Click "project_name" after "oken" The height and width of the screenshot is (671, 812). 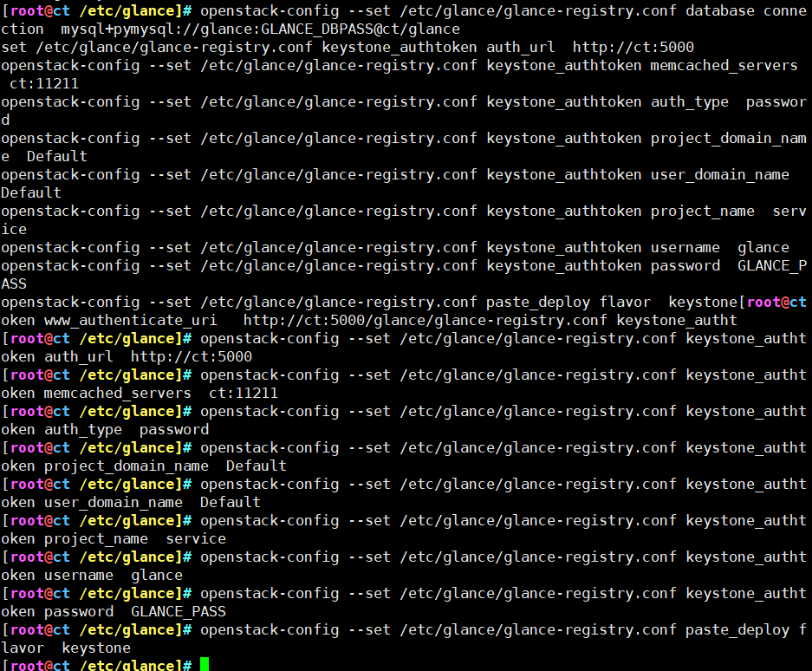click(96, 539)
